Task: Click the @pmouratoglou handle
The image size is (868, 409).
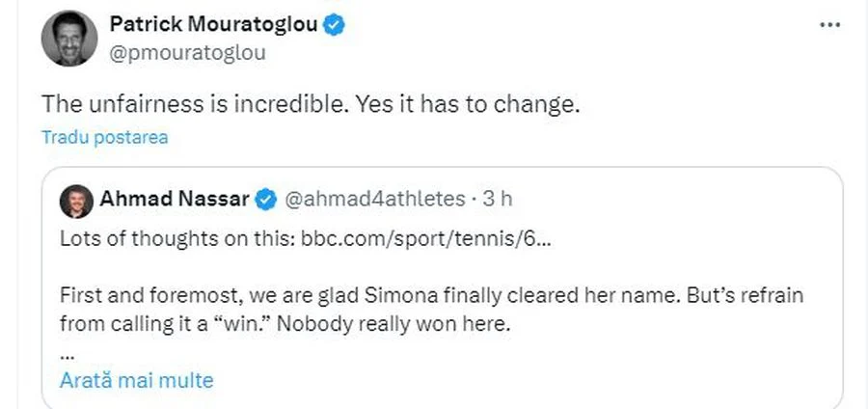Action: (x=188, y=53)
